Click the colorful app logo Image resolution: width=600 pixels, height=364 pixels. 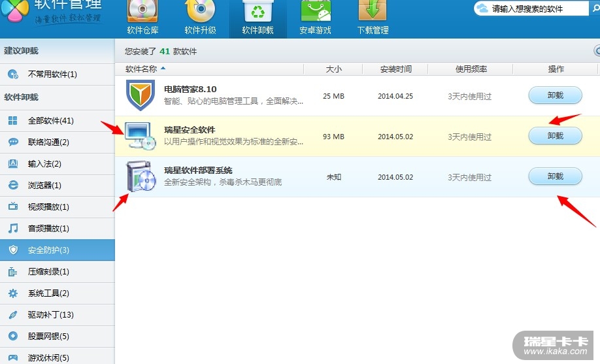click(14, 10)
